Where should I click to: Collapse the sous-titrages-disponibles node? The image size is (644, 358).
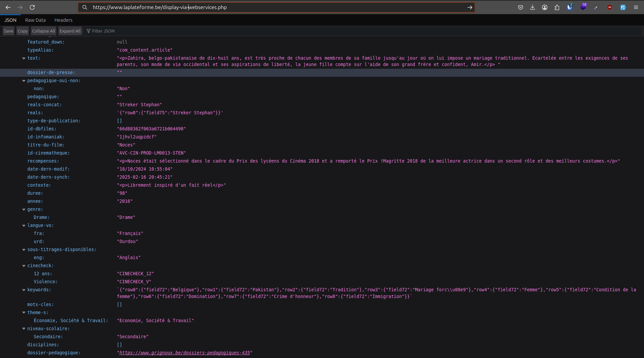point(24,250)
